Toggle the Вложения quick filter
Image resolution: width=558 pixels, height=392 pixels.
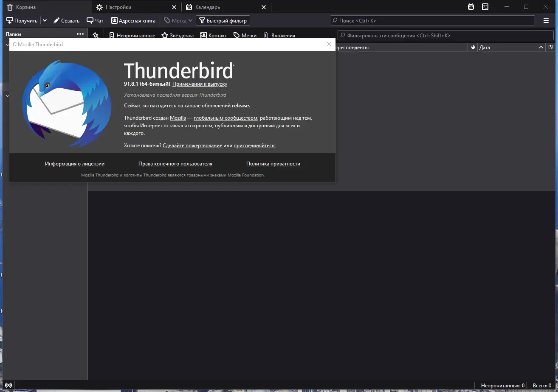click(279, 36)
